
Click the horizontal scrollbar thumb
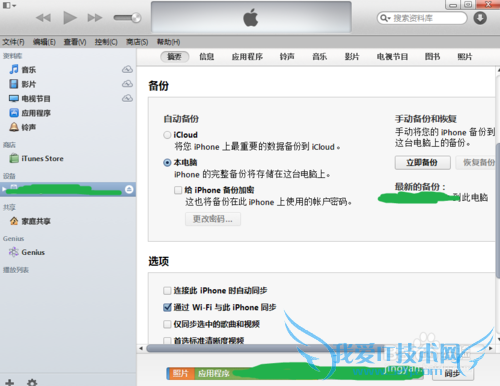265,348
